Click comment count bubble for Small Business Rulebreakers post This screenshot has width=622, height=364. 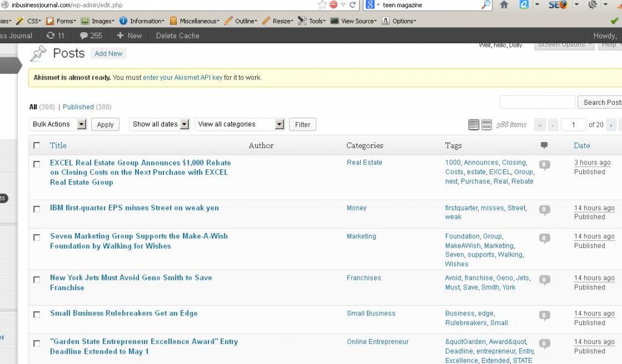[x=544, y=315]
